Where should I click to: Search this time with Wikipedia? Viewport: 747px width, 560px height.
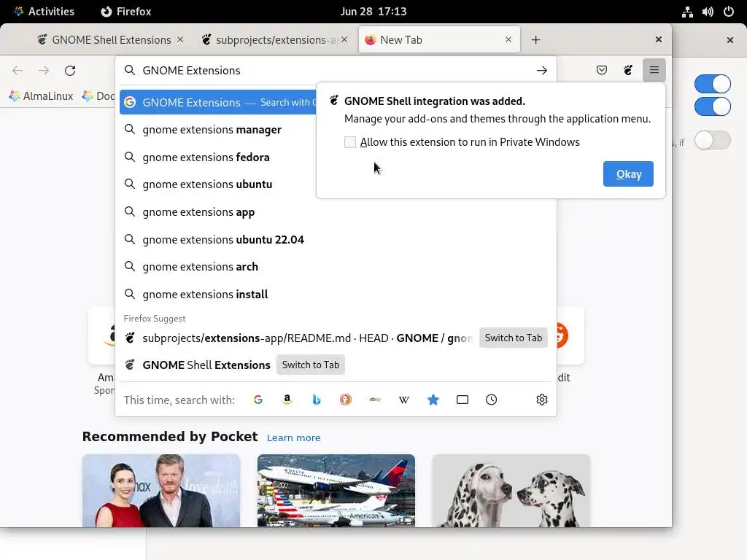(x=404, y=400)
